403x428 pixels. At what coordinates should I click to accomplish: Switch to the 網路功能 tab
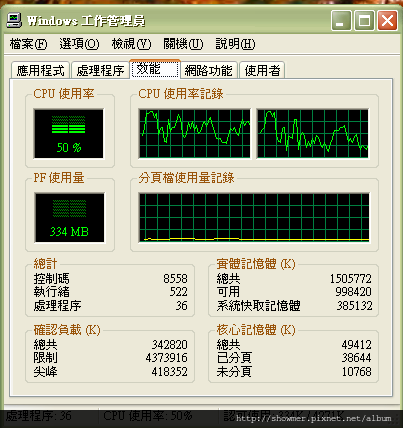coord(209,70)
